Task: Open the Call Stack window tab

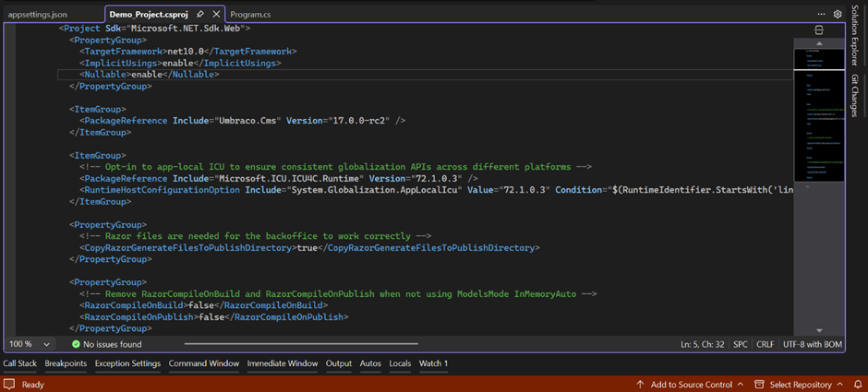Action: coord(20,363)
